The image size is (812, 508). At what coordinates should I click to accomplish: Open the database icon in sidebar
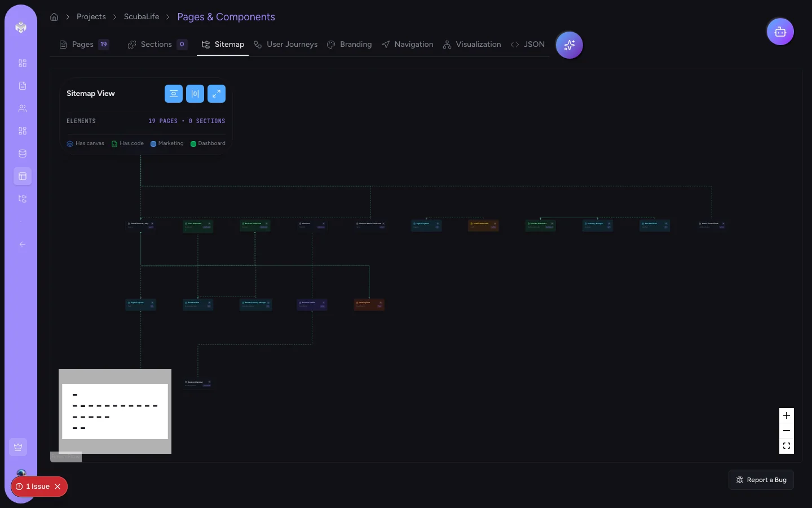(23, 154)
